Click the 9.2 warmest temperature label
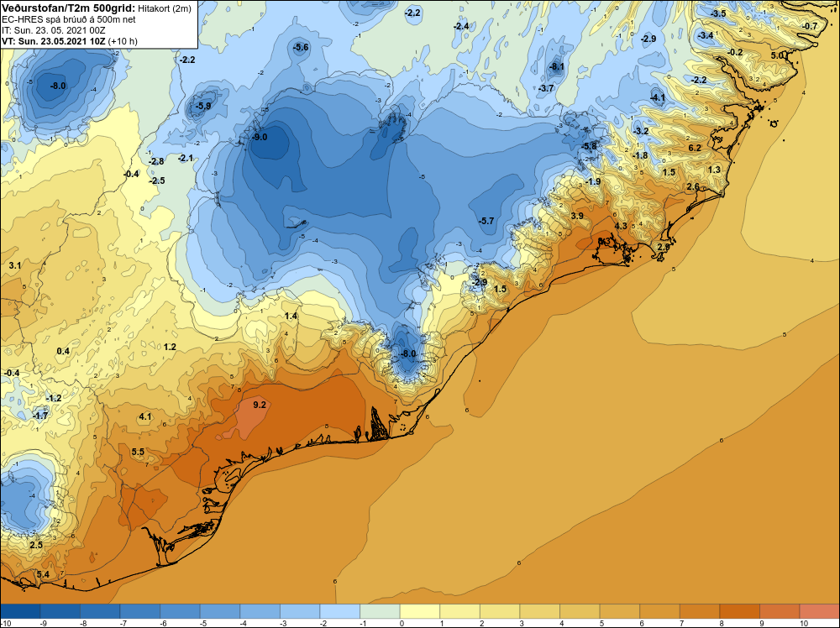The image size is (840, 628). tap(260, 405)
